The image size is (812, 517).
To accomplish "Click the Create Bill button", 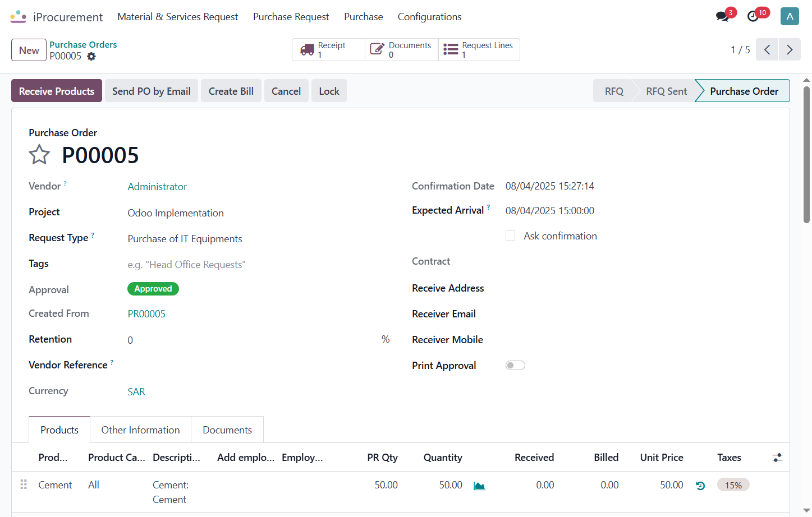I will (231, 91).
